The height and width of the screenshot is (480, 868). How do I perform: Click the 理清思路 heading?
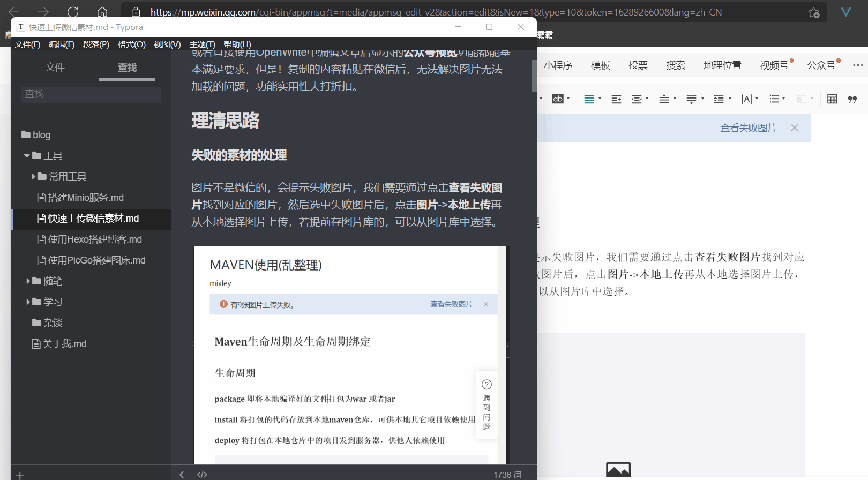[226, 120]
